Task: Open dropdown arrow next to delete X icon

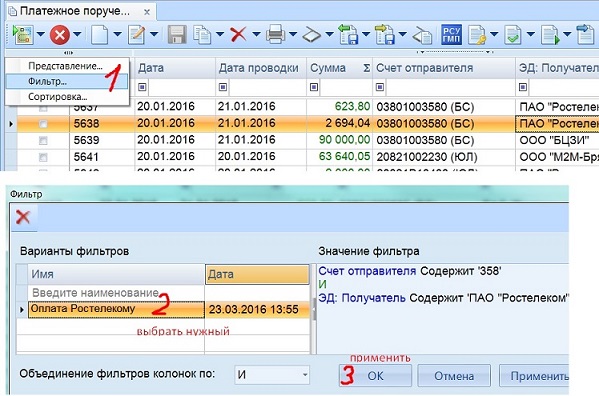Action: [x=256, y=34]
